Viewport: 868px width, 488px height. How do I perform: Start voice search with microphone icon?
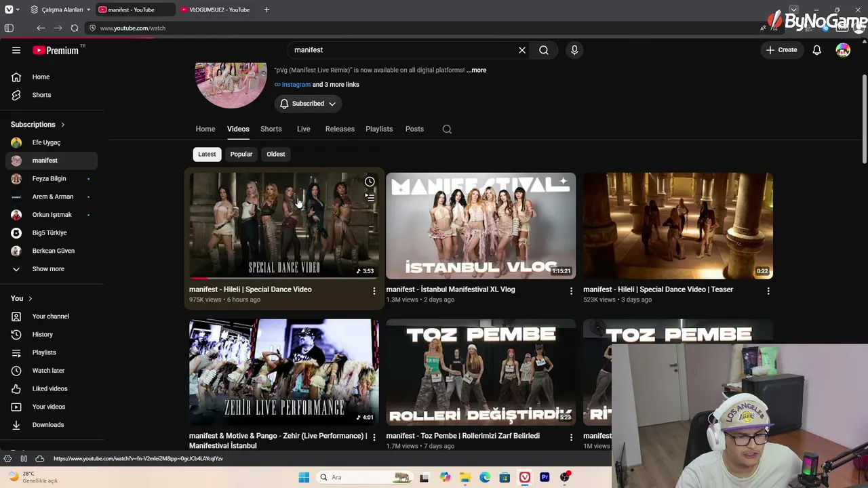(574, 50)
